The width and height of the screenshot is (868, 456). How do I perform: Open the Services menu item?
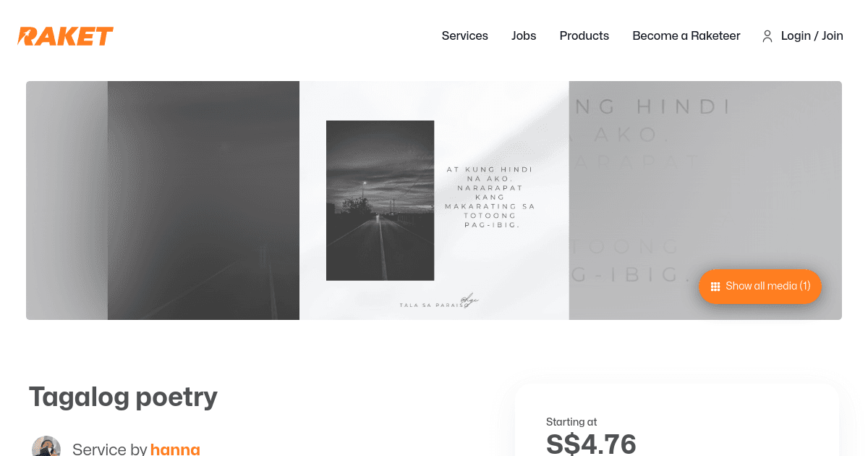pos(465,35)
